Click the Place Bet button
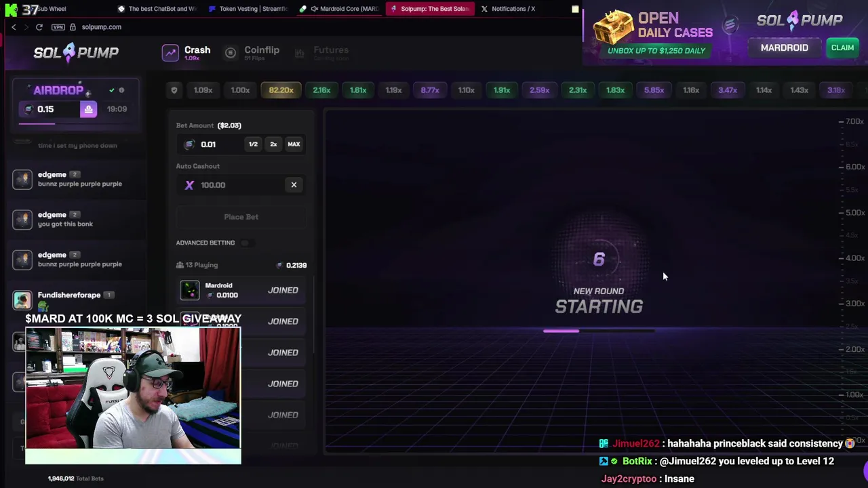 241,217
